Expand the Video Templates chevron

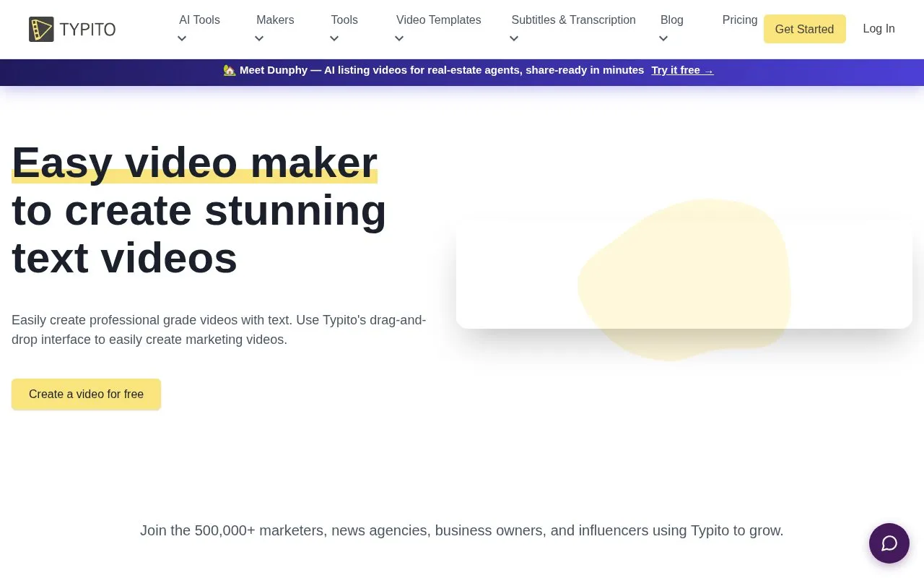point(400,39)
